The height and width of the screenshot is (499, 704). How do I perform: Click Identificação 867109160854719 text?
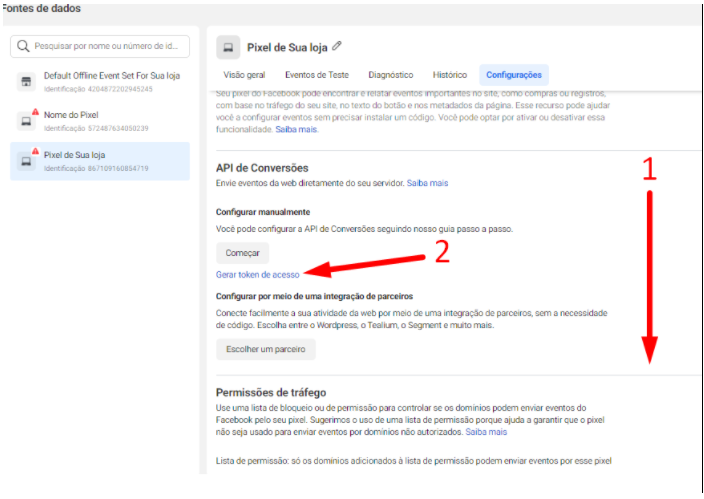click(96, 168)
